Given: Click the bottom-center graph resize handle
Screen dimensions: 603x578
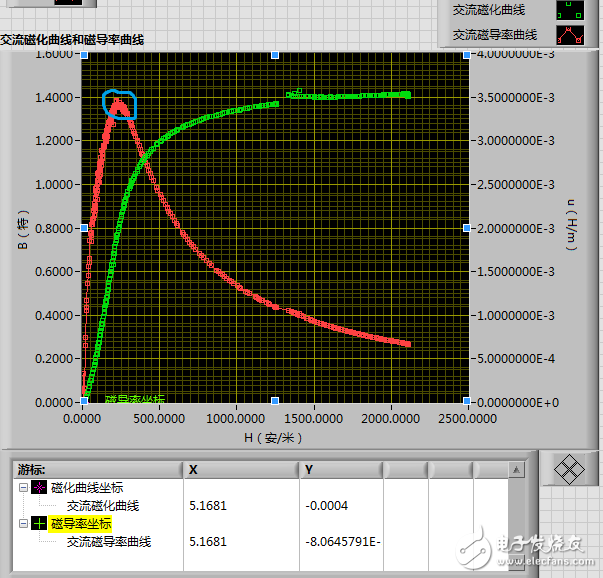Looking at the screenshot, I should 275,401.
